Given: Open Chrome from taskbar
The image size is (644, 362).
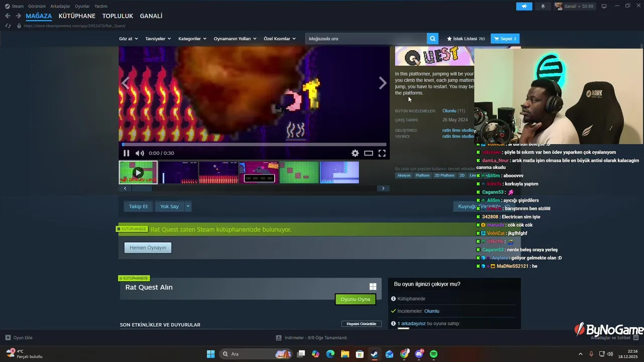Looking at the screenshot, I should 404,354.
